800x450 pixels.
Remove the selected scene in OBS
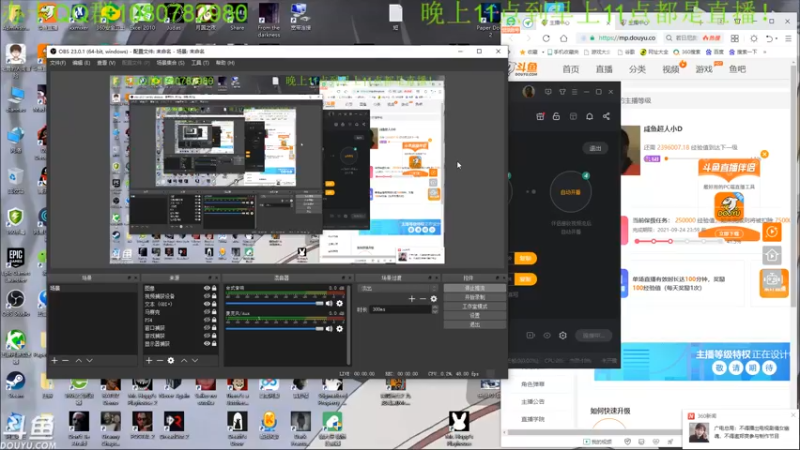click(65, 361)
